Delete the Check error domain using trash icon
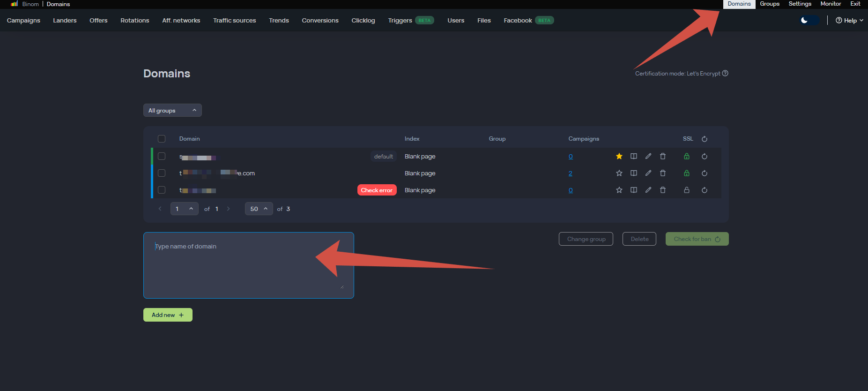 [x=663, y=190]
